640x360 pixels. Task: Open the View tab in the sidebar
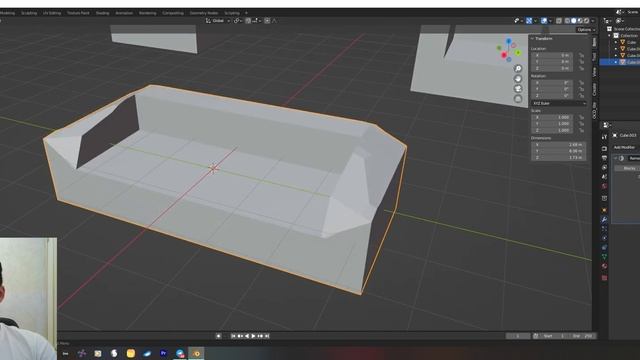[x=594, y=72]
